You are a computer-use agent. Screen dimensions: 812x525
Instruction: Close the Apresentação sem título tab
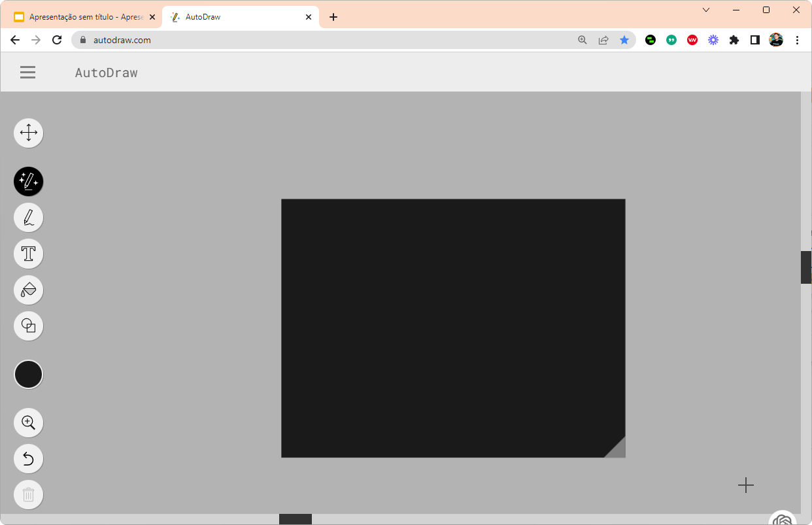pyautogui.click(x=152, y=17)
